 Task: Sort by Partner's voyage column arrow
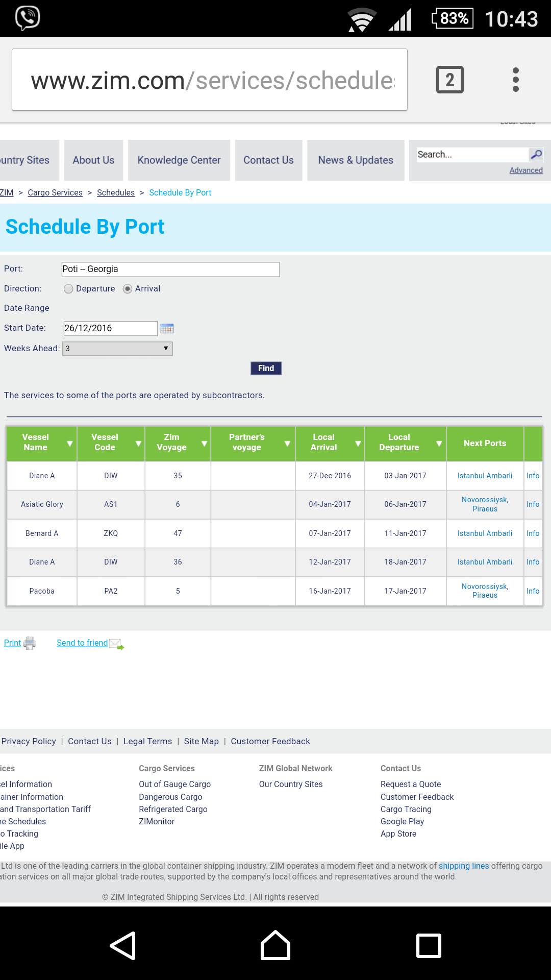click(287, 444)
